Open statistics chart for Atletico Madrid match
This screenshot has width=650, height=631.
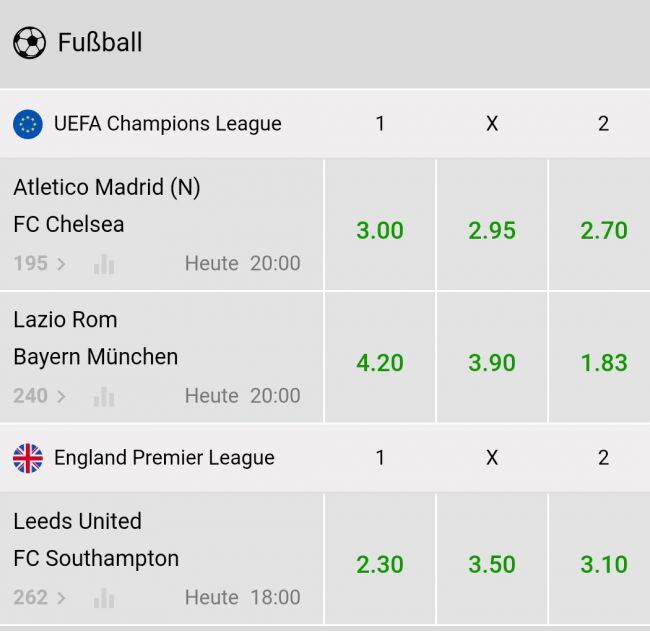pos(104,264)
